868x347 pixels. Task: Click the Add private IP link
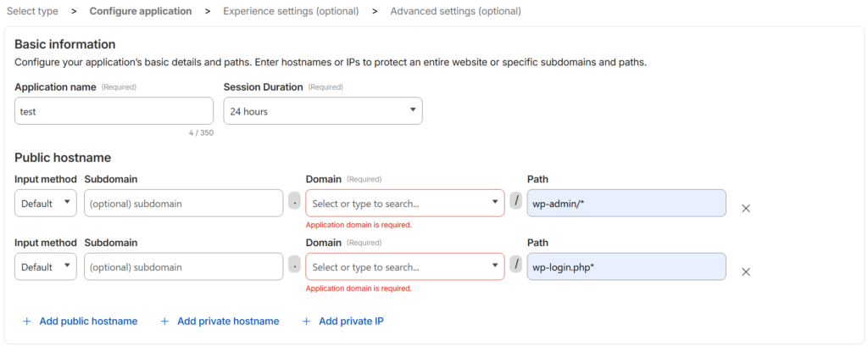pyautogui.click(x=351, y=322)
